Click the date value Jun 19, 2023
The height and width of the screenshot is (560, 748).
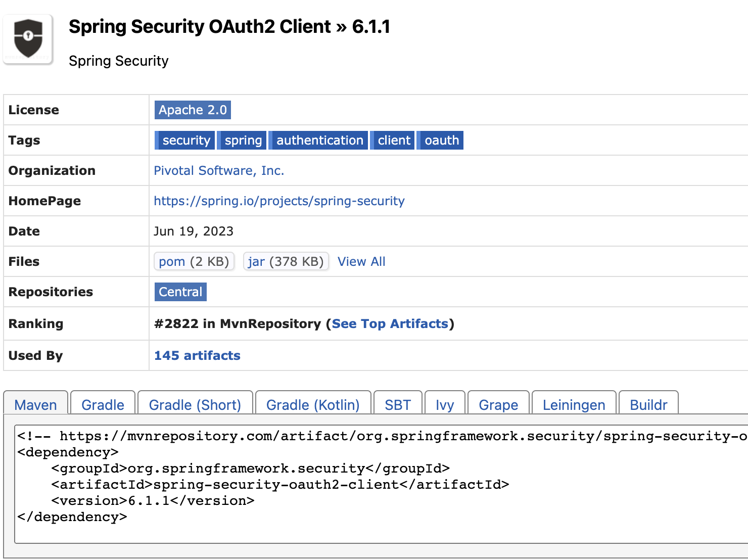click(194, 231)
